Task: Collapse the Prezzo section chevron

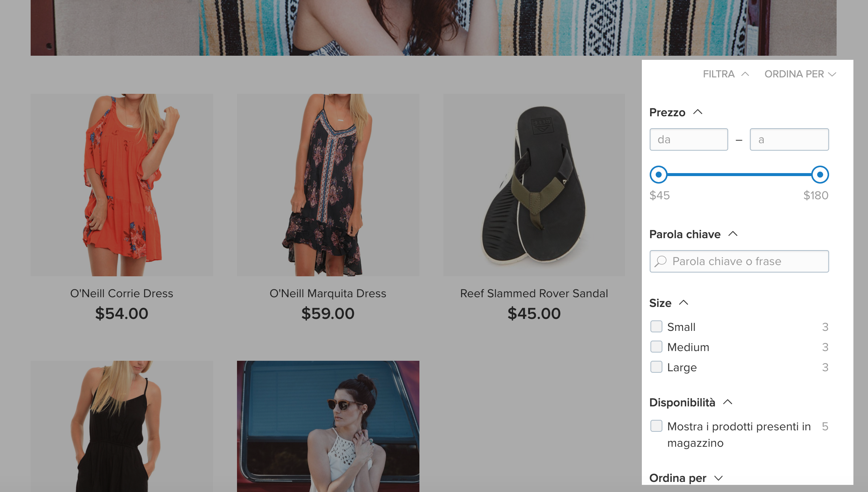Action: pyautogui.click(x=698, y=112)
